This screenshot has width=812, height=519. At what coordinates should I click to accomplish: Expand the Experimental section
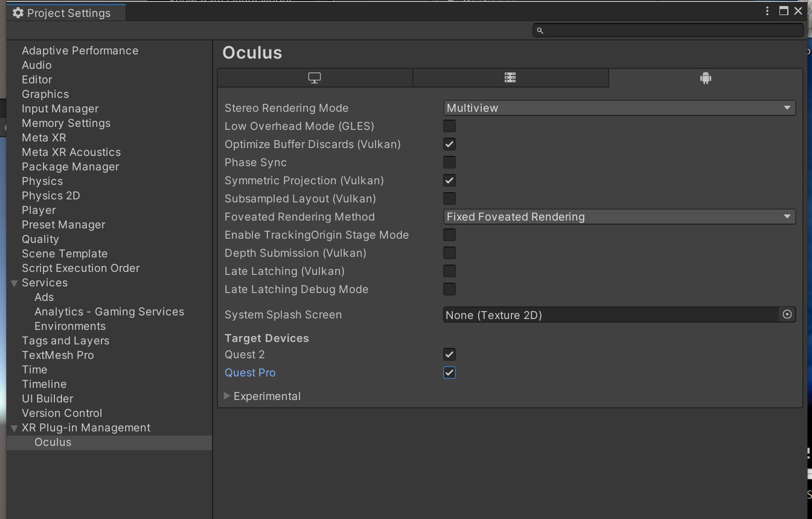pyautogui.click(x=227, y=396)
